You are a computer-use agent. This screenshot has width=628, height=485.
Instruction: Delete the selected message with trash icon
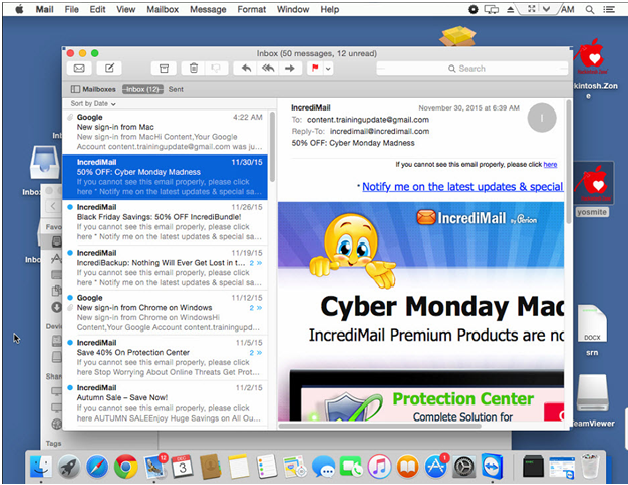[193, 68]
